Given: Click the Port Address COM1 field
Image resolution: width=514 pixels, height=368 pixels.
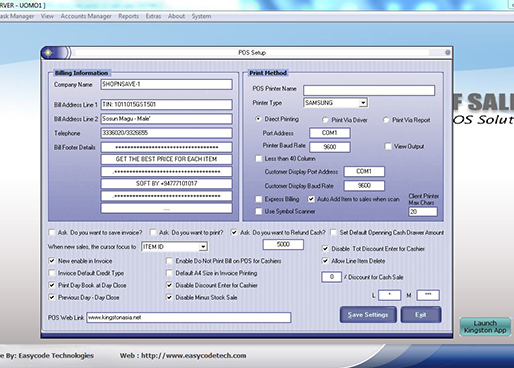Looking at the screenshot, I should pos(330,133).
